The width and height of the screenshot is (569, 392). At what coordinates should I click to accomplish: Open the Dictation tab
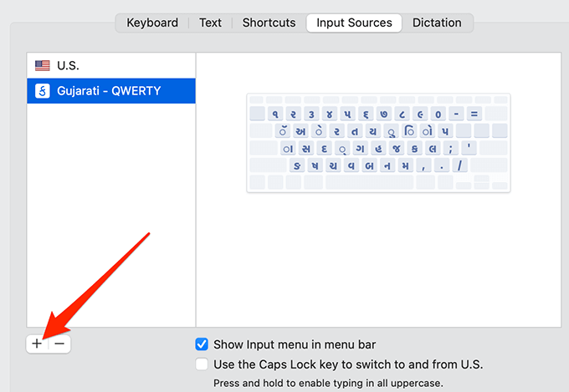coord(438,23)
